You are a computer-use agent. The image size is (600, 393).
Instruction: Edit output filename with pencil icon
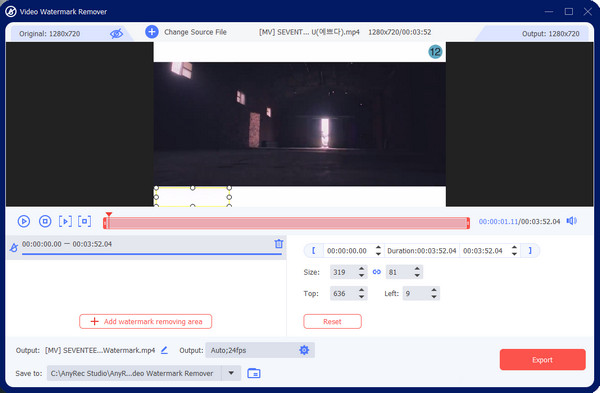[165, 350]
